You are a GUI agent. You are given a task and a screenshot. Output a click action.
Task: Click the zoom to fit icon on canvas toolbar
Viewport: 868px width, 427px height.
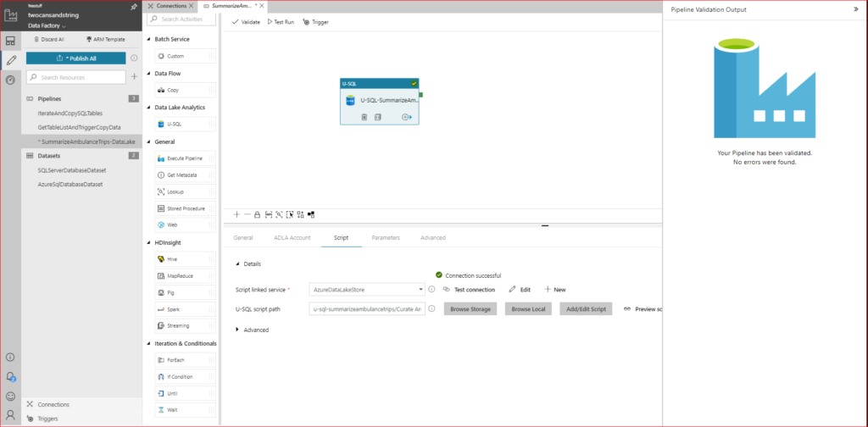(x=269, y=214)
